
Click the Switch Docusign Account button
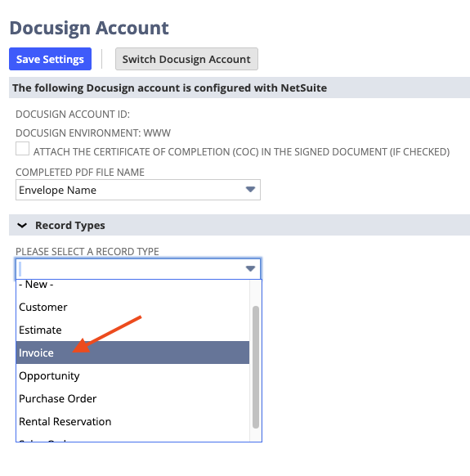(x=186, y=59)
